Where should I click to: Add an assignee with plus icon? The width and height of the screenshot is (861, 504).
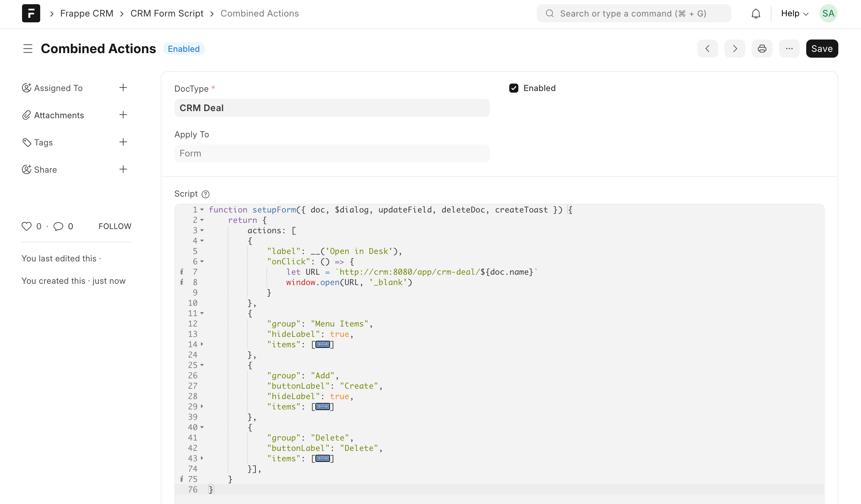[x=123, y=88]
